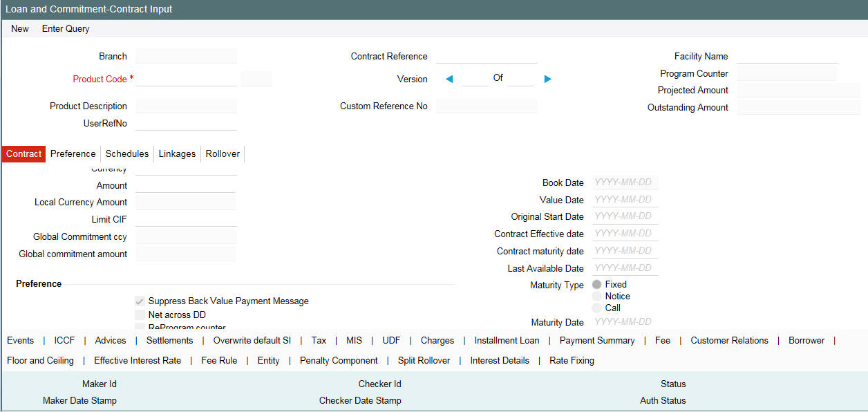Select Notice maturity type
This screenshot has width=868, height=412.
597,297
